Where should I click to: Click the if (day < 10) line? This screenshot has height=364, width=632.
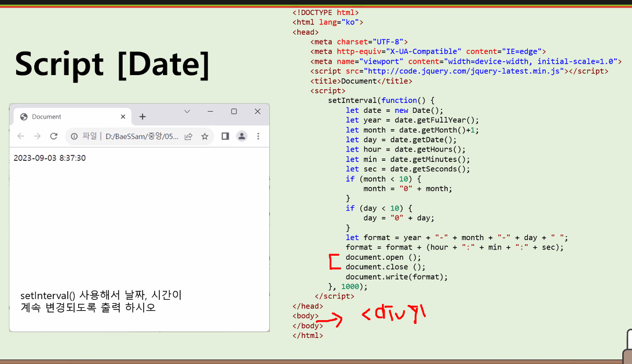[379, 208]
